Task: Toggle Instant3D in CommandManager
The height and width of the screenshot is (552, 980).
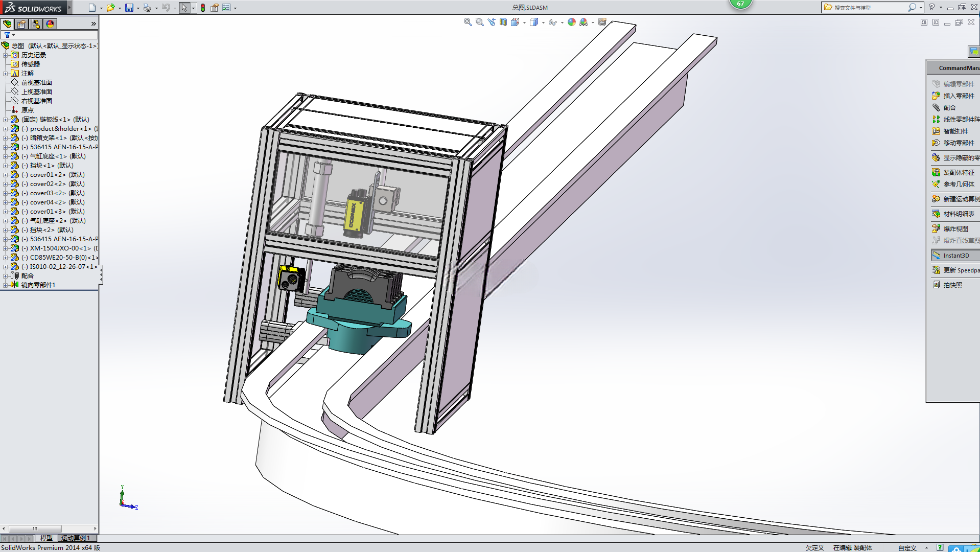Action: (x=954, y=256)
